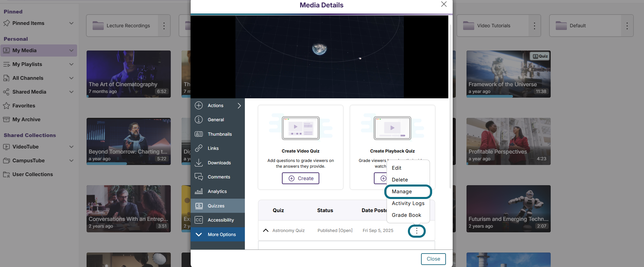Expand the VideoTube chevron

pyautogui.click(x=71, y=147)
